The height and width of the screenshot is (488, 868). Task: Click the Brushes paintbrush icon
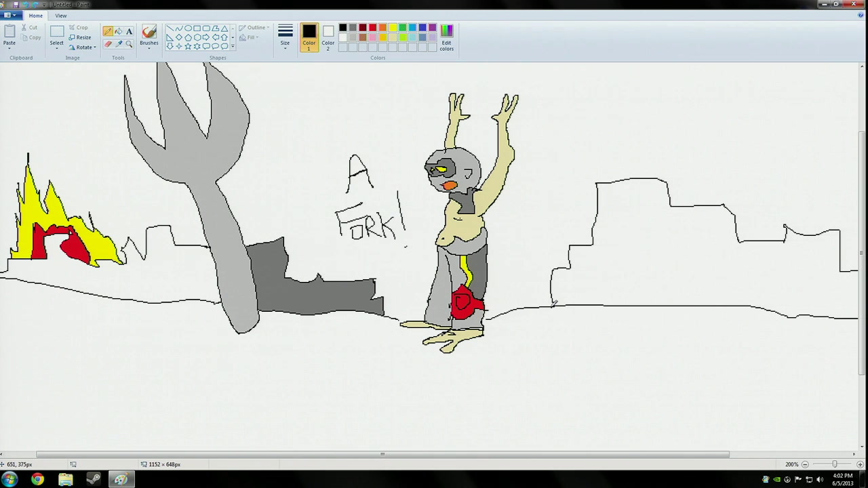(149, 31)
